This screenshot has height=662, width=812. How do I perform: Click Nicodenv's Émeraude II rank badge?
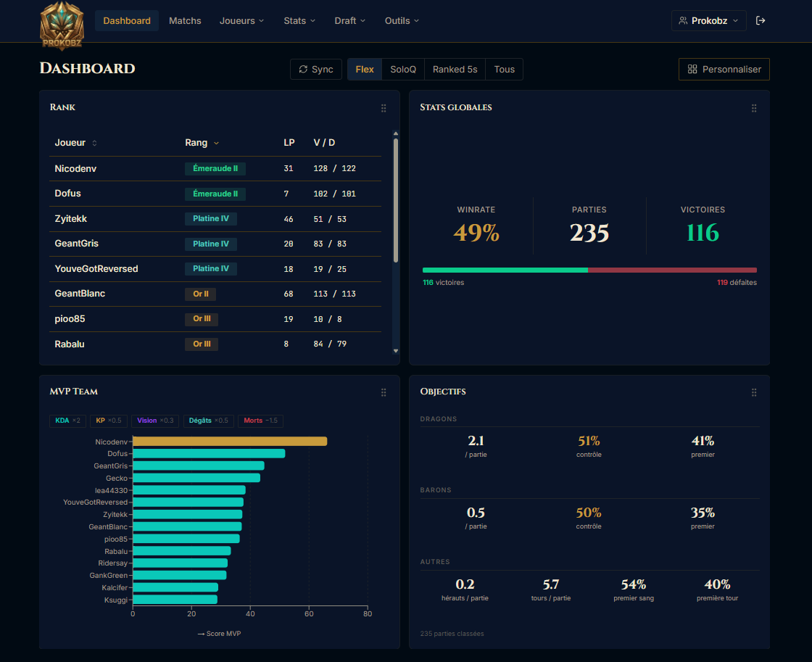click(215, 168)
